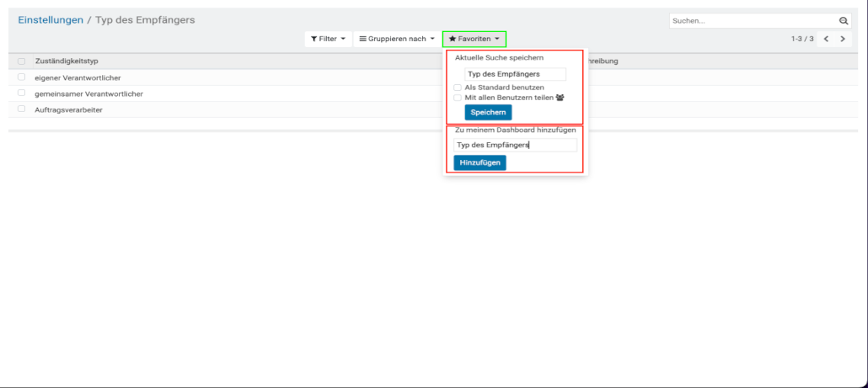Image resolution: width=868 pixels, height=388 pixels.
Task: Check the Auftragsverarbeiter row checkbox
Action: pos(21,109)
